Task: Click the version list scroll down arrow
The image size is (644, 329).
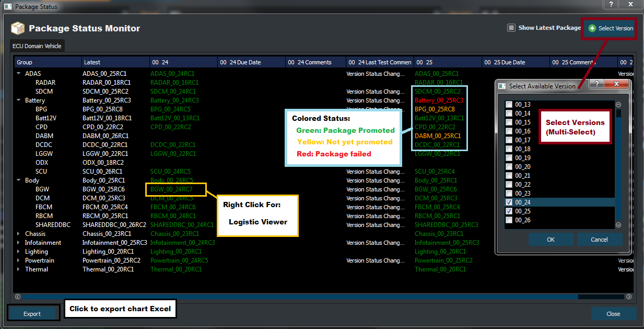Action: click(x=618, y=225)
